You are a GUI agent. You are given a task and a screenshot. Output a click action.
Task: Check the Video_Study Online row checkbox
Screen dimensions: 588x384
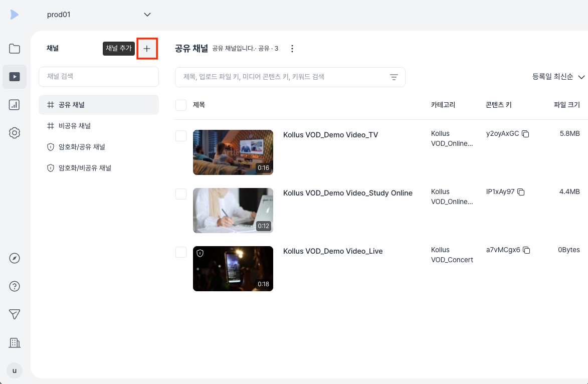181,194
